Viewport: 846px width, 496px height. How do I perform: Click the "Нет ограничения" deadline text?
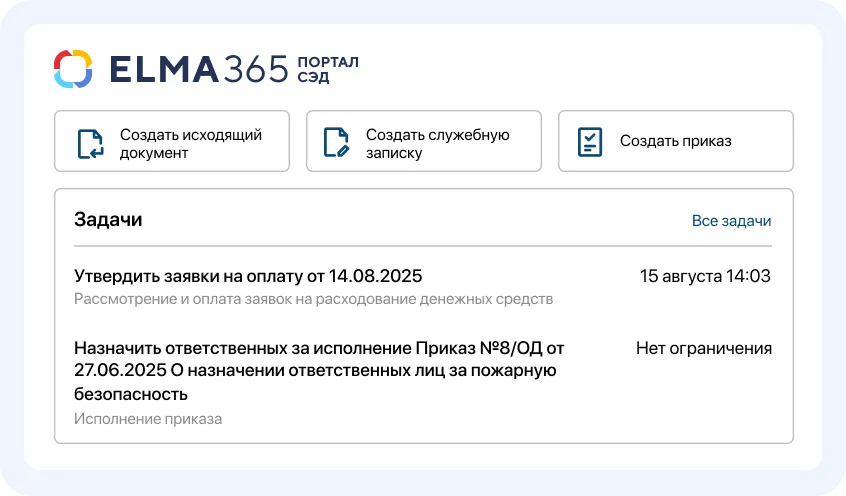click(x=703, y=349)
